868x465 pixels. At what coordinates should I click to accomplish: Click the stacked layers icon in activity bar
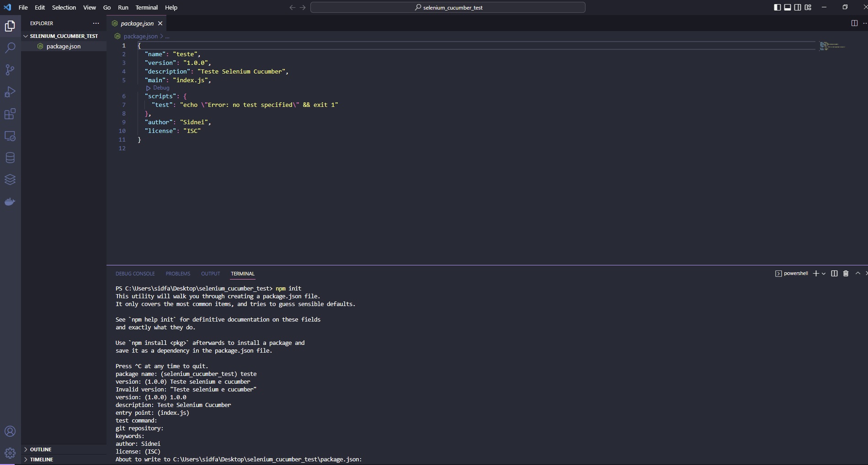tap(10, 180)
